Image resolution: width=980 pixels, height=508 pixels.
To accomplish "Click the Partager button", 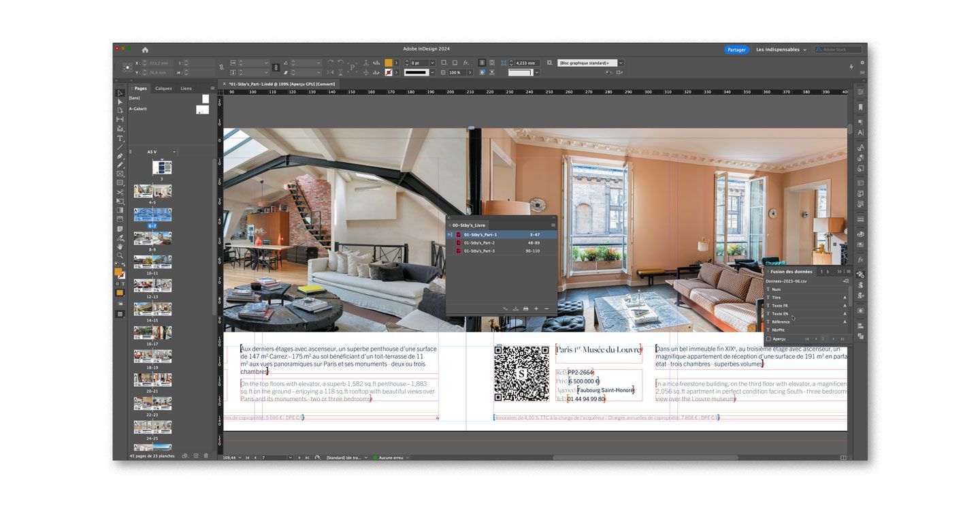I will coord(736,50).
